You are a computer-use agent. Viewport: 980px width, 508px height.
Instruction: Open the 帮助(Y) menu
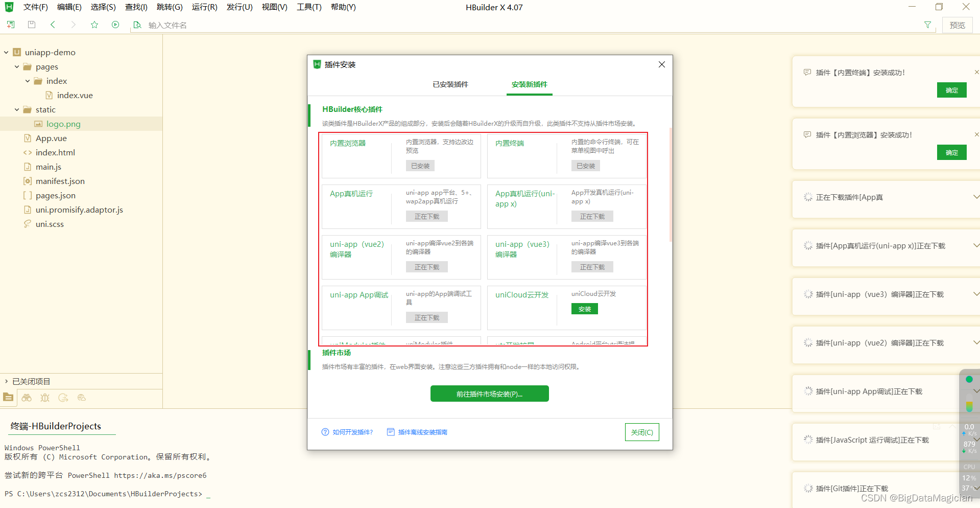coord(343,7)
